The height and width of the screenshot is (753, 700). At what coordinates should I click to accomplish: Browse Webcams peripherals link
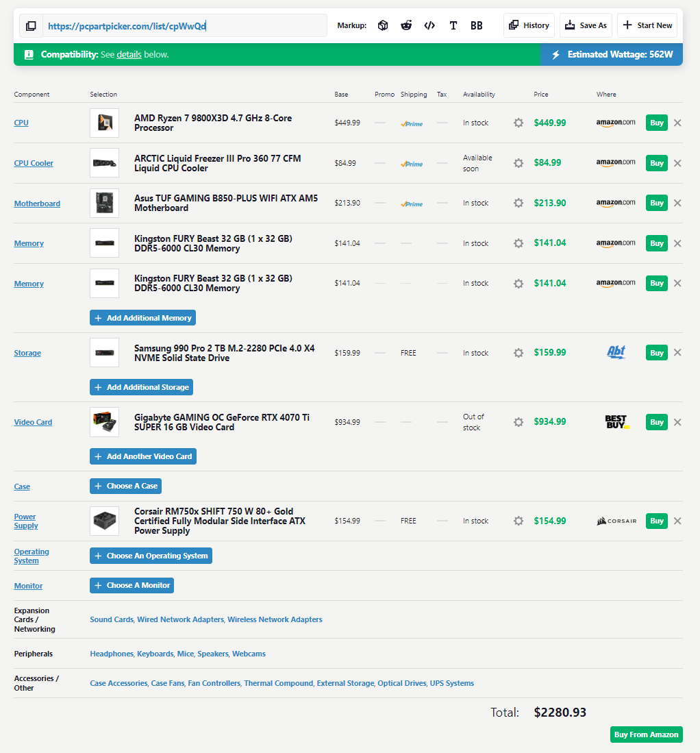(x=249, y=654)
